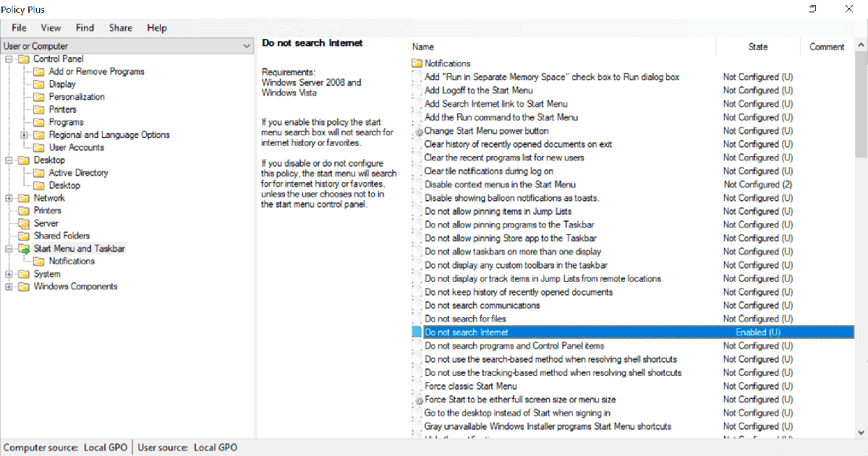This screenshot has height=456, width=868.
Task: Open the User or Computer dropdown
Action: [127, 46]
